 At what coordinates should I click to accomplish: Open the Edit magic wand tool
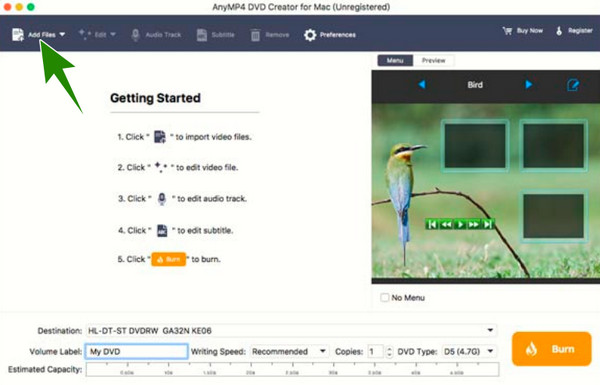[85, 34]
